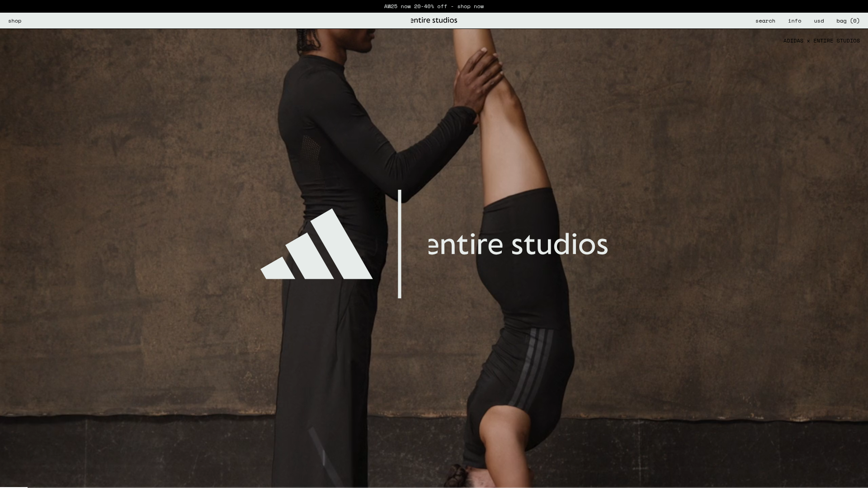The height and width of the screenshot is (488, 868).
Task: Click the shop now promotional link
Action: point(470,6)
